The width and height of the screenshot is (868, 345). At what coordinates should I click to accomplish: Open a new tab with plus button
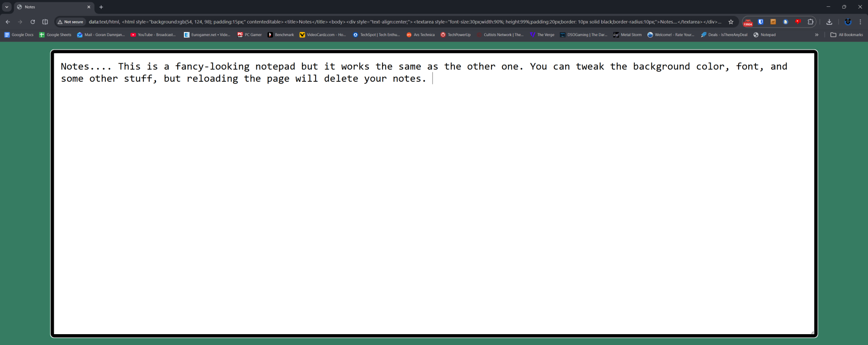(x=101, y=7)
